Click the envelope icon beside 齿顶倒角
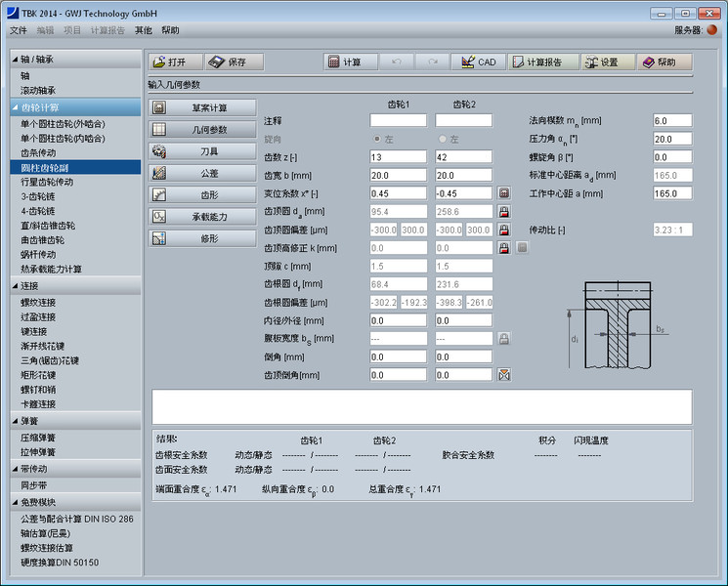The width and height of the screenshot is (728, 586). pyautogui.click(x=504, y=374)
